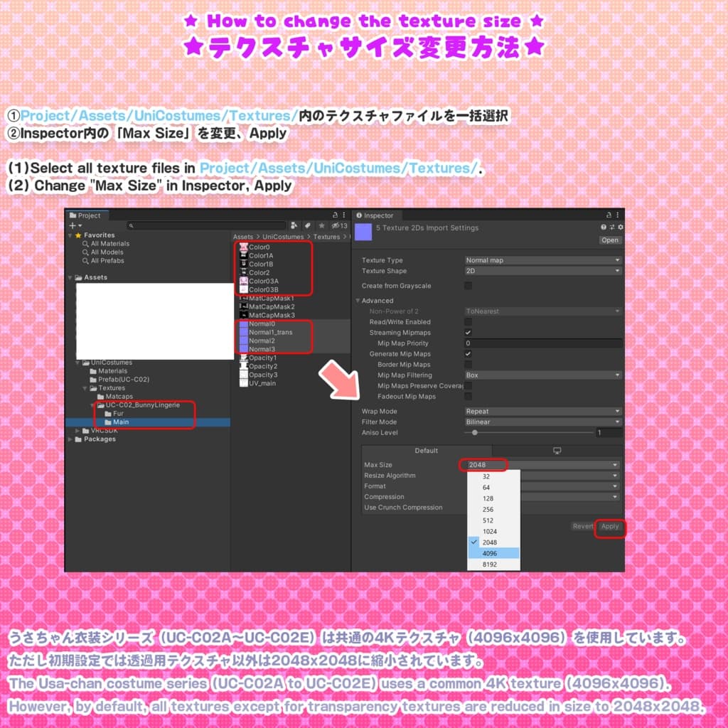Open the Wrap Mode dropdown set to Repeat

pyautogui.click(x=544, y=411)
